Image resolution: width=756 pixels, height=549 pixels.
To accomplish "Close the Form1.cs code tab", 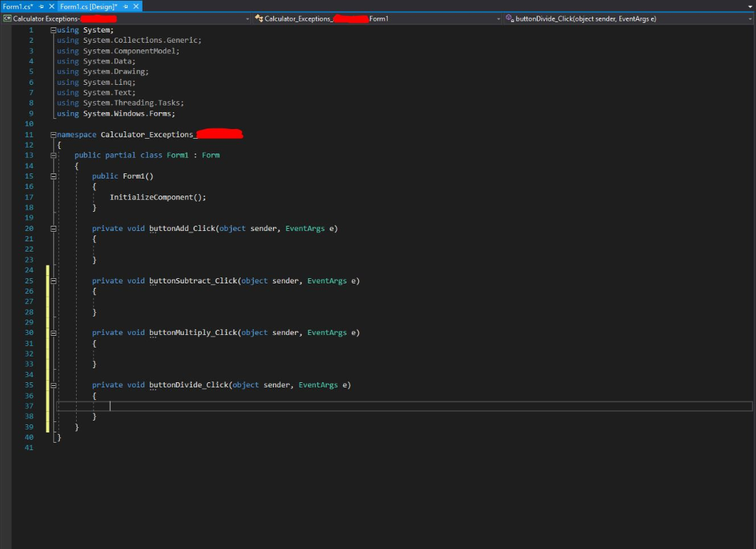I will 52,6.
